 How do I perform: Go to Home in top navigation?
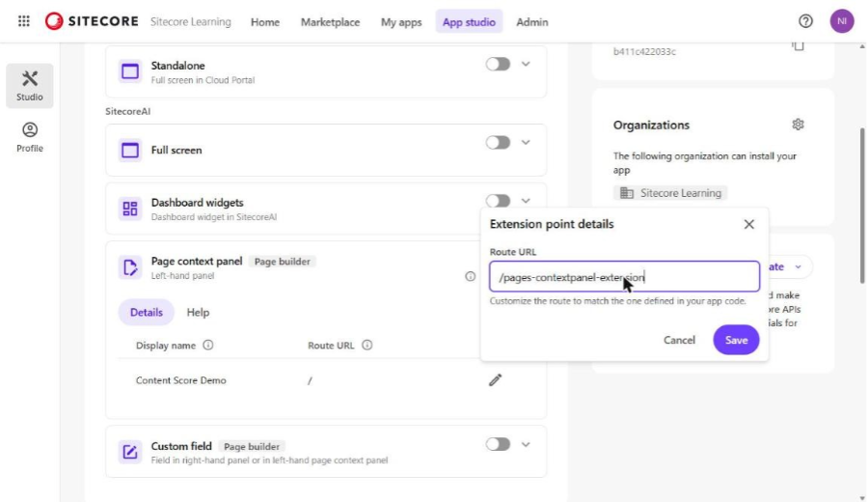(x=265, y=22)
